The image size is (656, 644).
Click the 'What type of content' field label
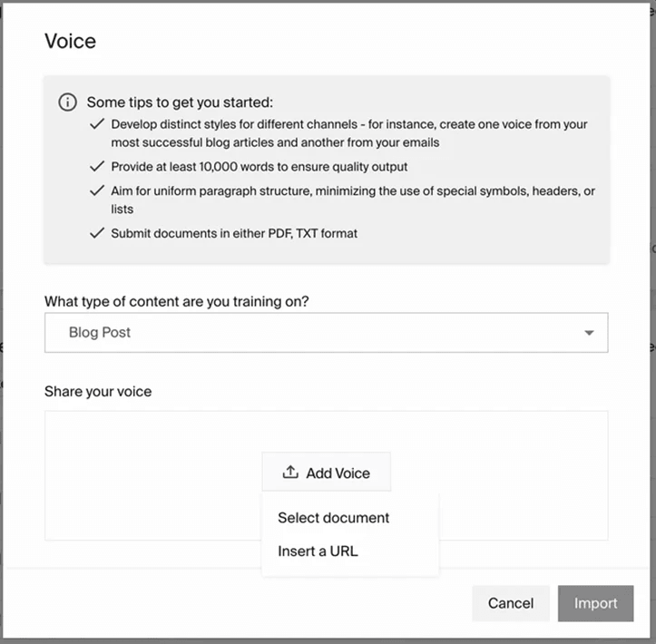pyautogui.click(x=176, y=301)
